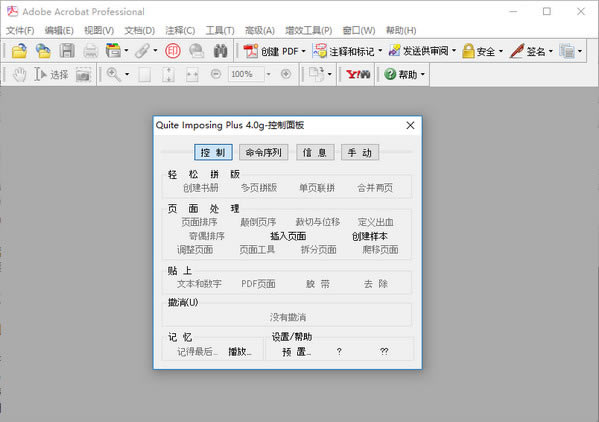Screen dimensions: 599x422
Task: Open the 视图(V) menu
Action: (99, 30)
